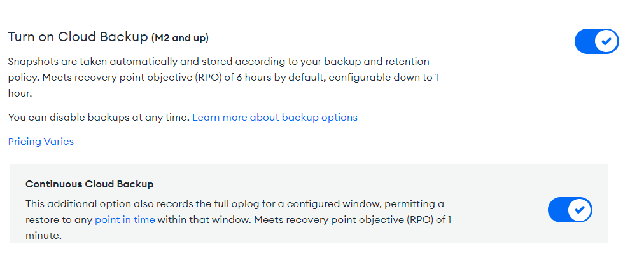Screen dimensions: 644x258
Task: Follow the point in time link
Action: (125, 220)
